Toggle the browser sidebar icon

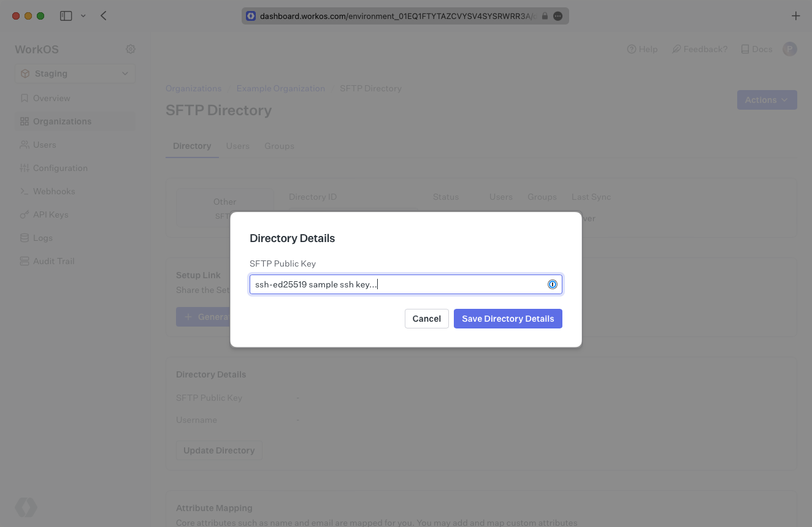(x=66, y=16)
